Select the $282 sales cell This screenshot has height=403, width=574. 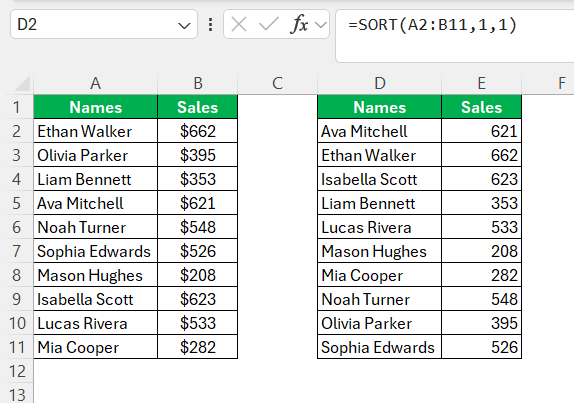198,347
